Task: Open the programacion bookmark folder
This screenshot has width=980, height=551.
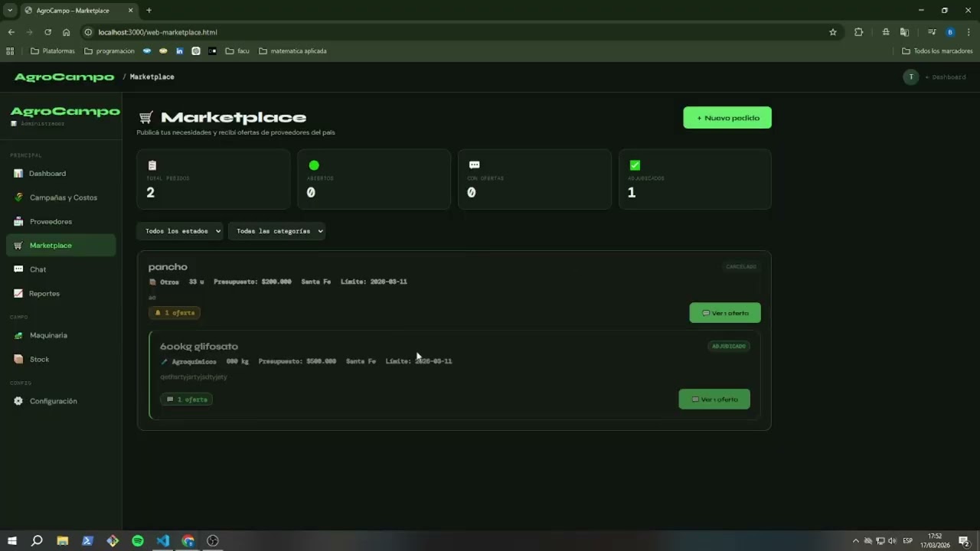Action: (109, 51)
